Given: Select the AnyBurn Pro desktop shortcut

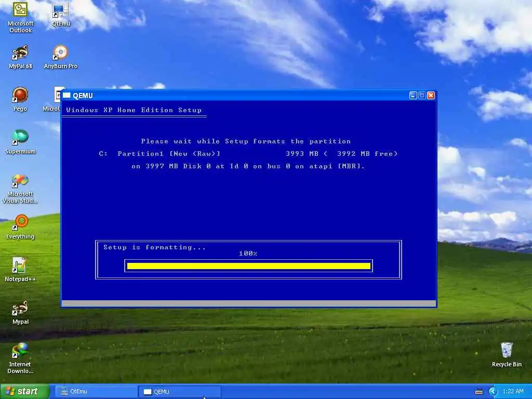Looking at the screenshot, I should 61,57.
